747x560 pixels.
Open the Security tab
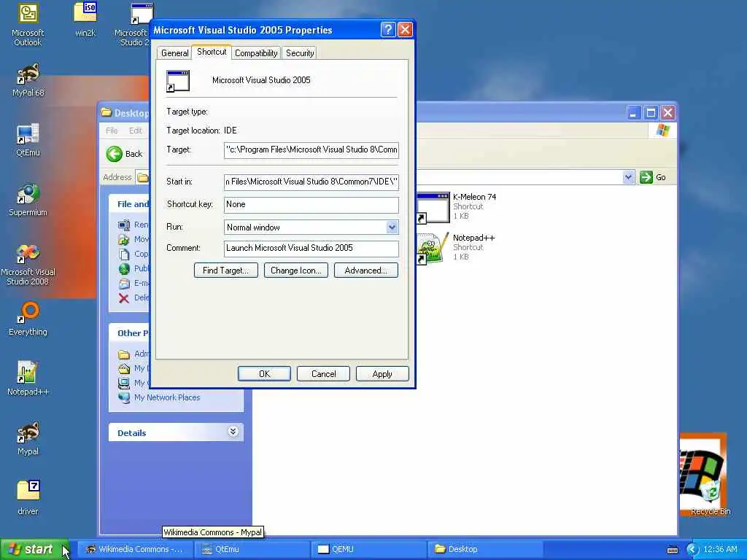300,52
